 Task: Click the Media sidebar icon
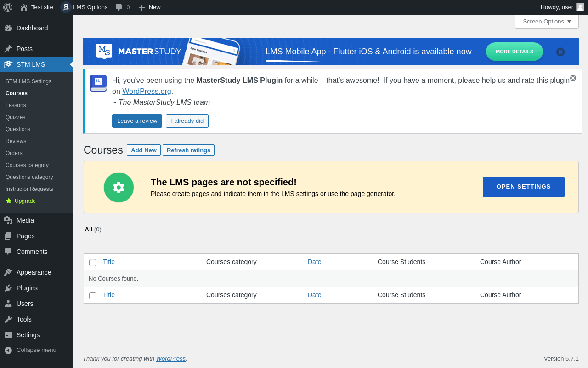8,220
